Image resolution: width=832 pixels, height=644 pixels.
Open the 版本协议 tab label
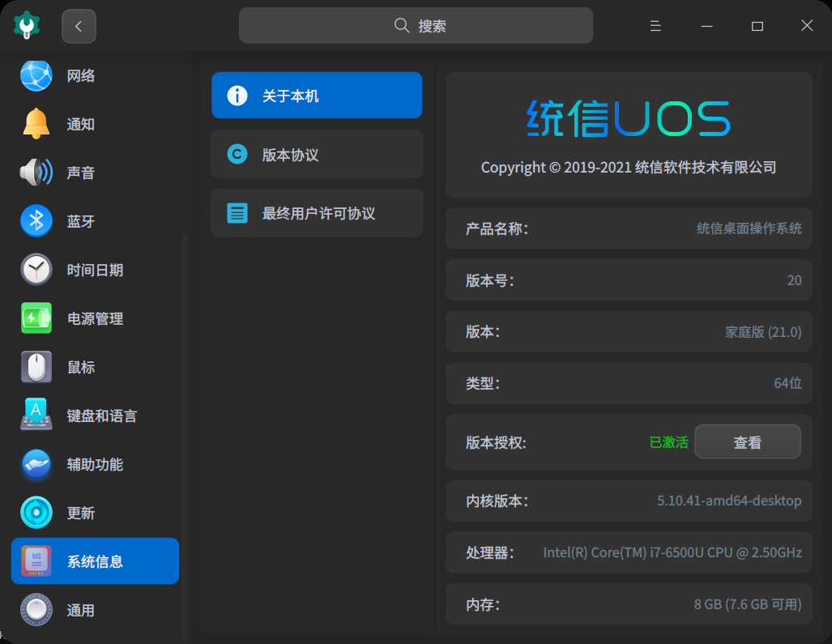coord(290,155)
